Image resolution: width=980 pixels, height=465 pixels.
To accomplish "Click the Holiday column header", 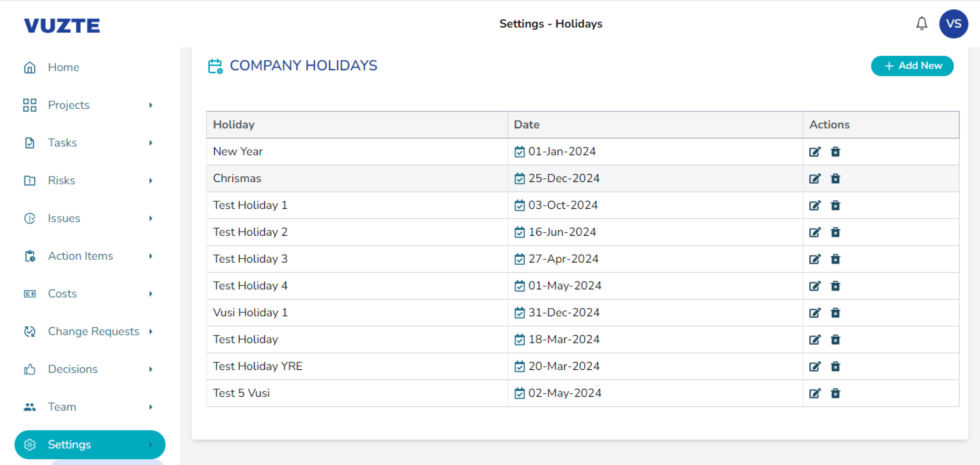I will (234, 125).
